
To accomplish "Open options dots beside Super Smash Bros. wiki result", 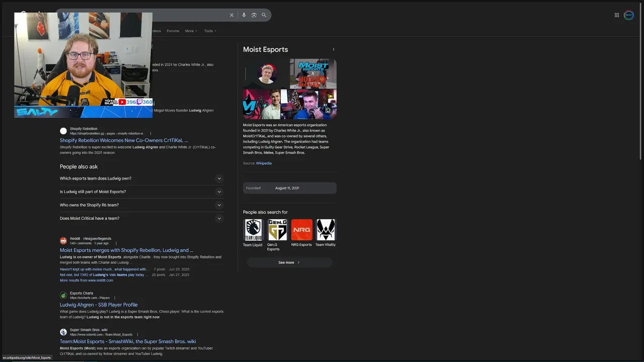I will click(x=137, y=335).
